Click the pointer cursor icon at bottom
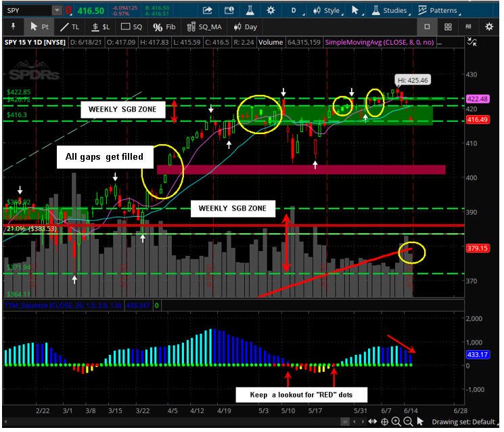The image size is (504, 432). tap(420, 421)
